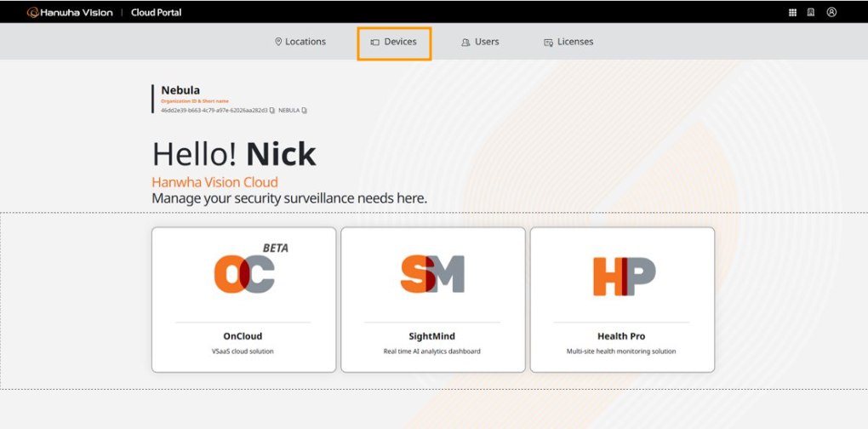Switch to the Users tab
Image resolution: width=868 pixels, height=429 pixels.
[480, 42]
